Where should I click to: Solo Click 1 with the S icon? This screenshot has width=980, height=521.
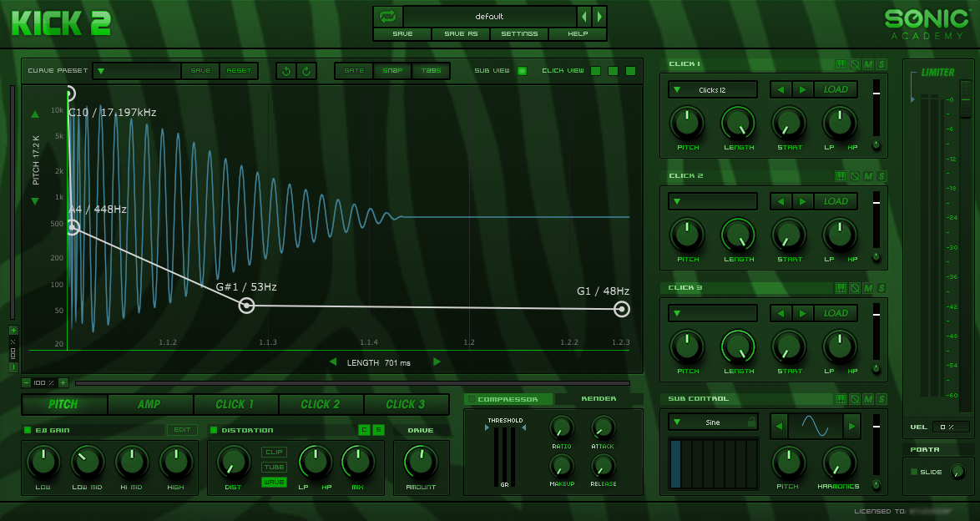point(881,64)
